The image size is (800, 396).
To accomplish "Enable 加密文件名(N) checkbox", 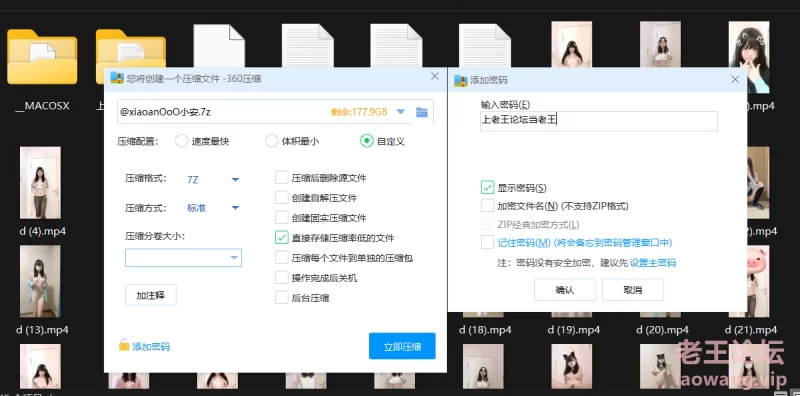I will (487, 206).
